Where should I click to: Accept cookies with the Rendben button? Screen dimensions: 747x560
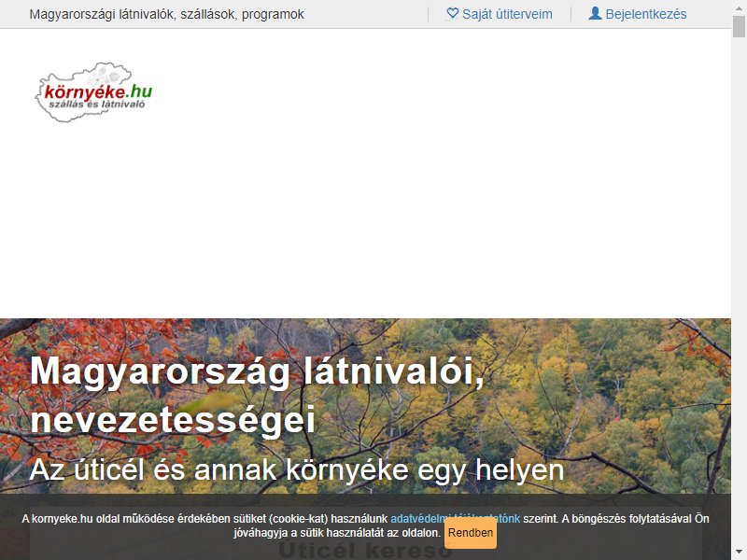pyautogui.click(x=471, y=533)
